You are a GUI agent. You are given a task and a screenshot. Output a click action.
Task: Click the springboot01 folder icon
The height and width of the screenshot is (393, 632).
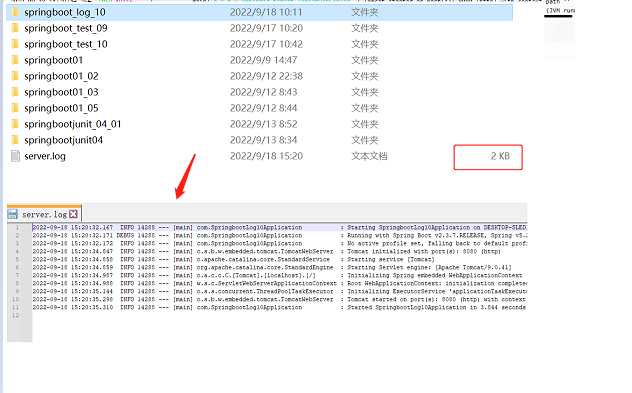tap(15, 60)
